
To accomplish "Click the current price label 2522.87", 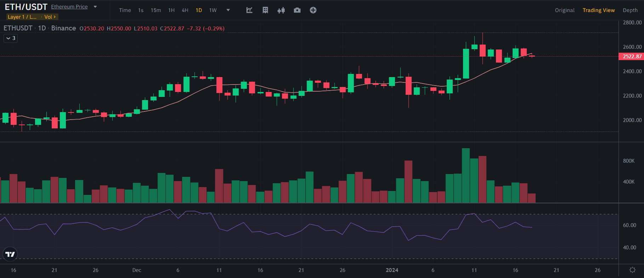I will click(632, 57).
